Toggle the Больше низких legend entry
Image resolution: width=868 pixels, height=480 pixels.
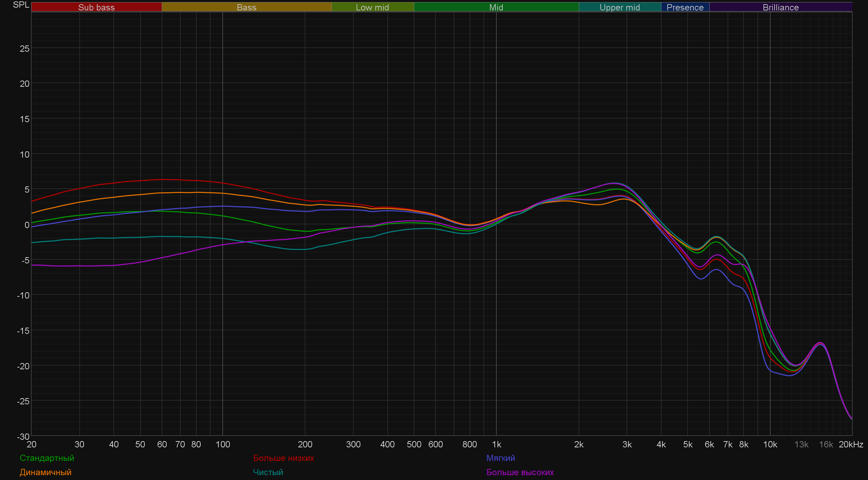tap(283, 458)
